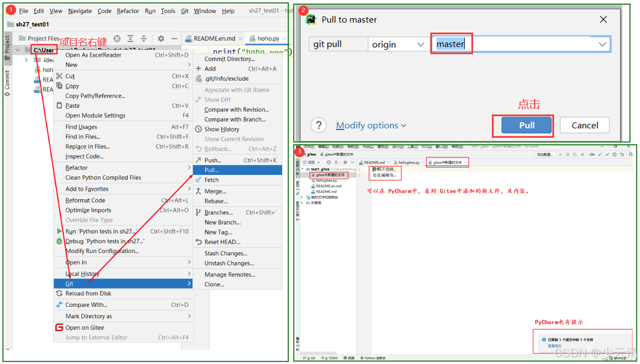Expand the 外部库 node in project tree

click(x=302, y=203)
